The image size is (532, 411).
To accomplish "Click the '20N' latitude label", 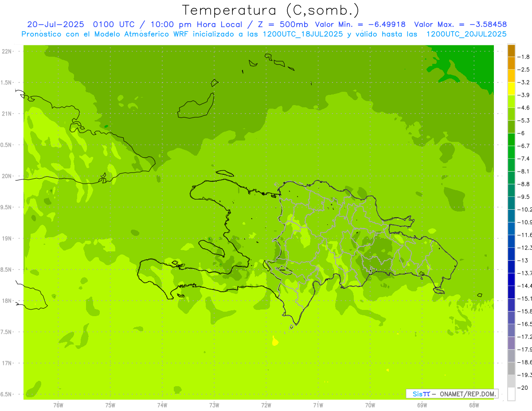I will pyautogui.click(x=6, y=176).
